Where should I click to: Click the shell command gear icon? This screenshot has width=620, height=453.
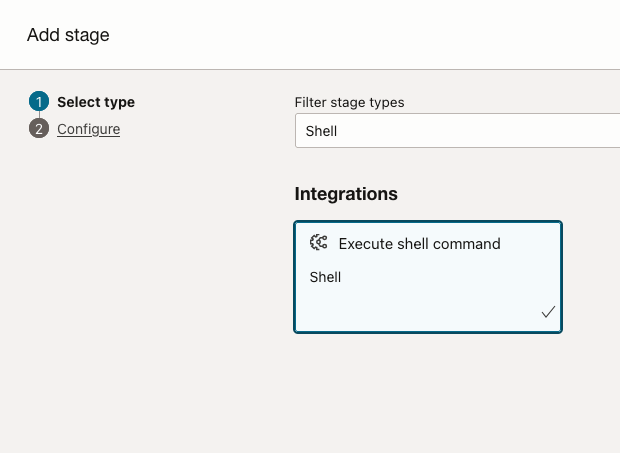click(x=319, y=243)
